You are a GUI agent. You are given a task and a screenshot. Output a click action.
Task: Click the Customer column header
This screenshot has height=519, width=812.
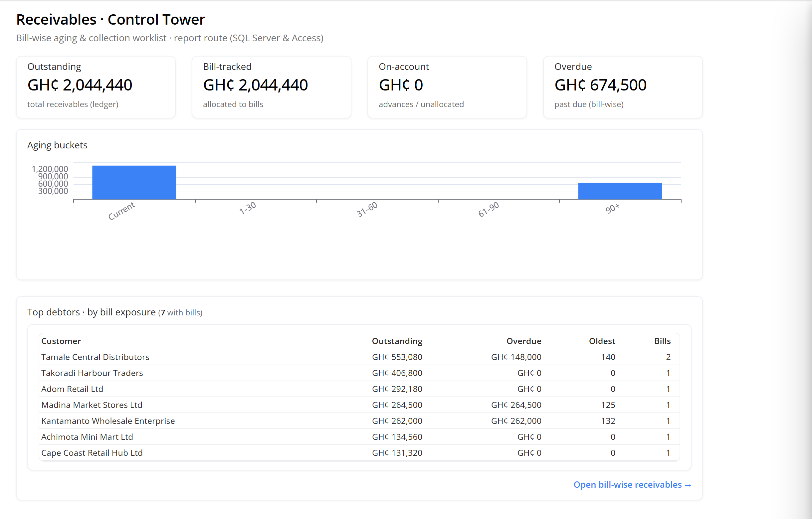click(61, 341)
